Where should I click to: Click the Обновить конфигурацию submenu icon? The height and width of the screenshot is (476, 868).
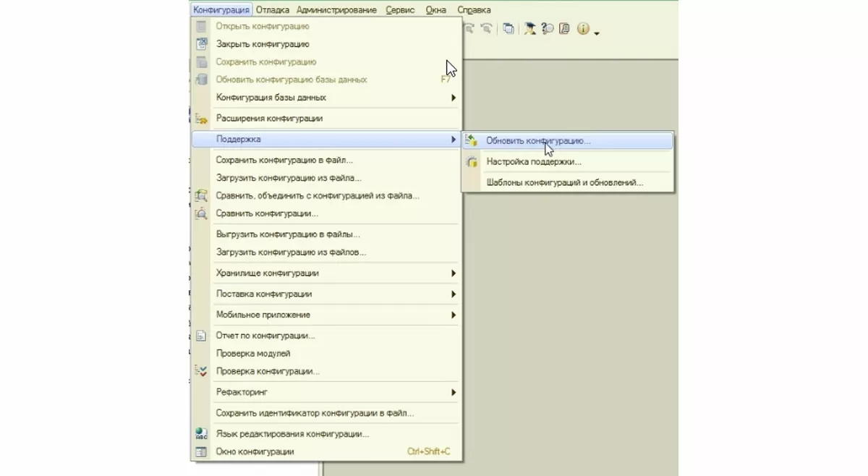472,141
